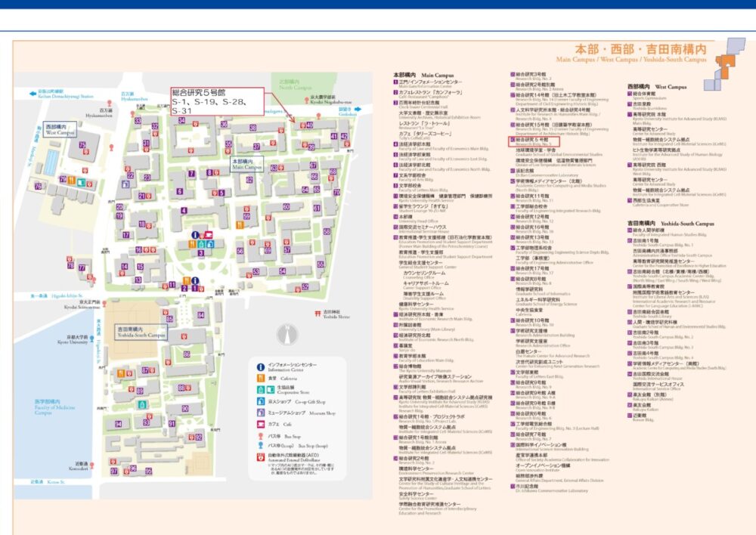Click the Main Campus label box on map

246,165
